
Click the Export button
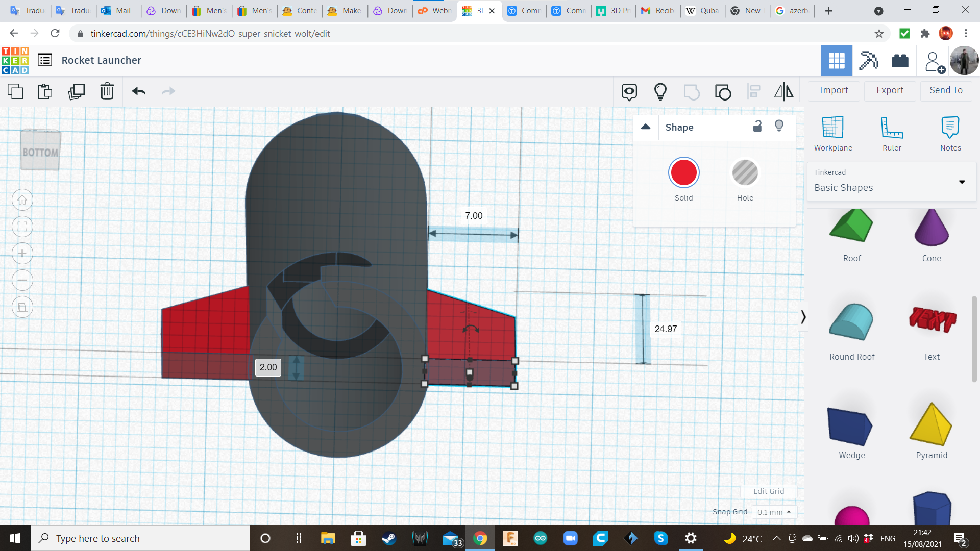[x=890, y=90]
